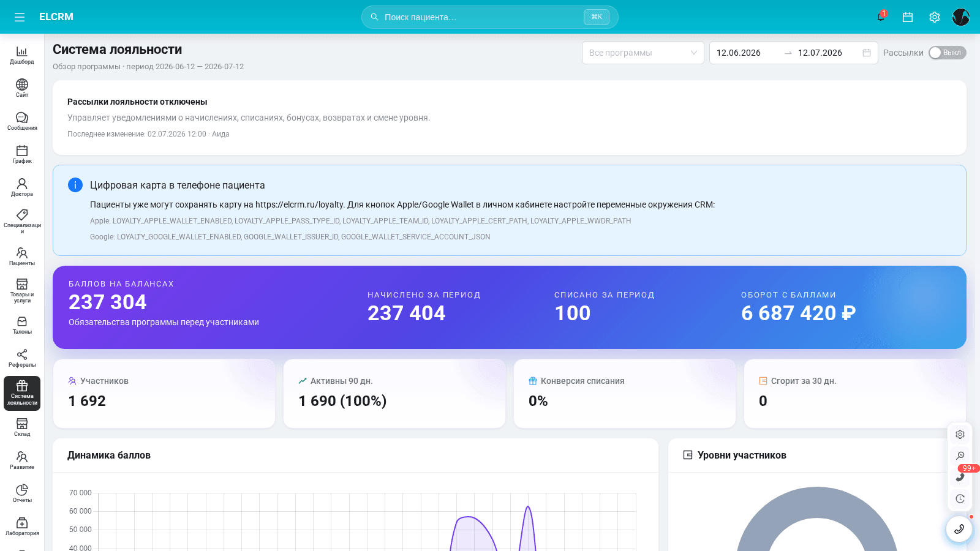Click Система лояльности page title
The height and width of the screenshot is (551, 980).
(x=118, y=50)
